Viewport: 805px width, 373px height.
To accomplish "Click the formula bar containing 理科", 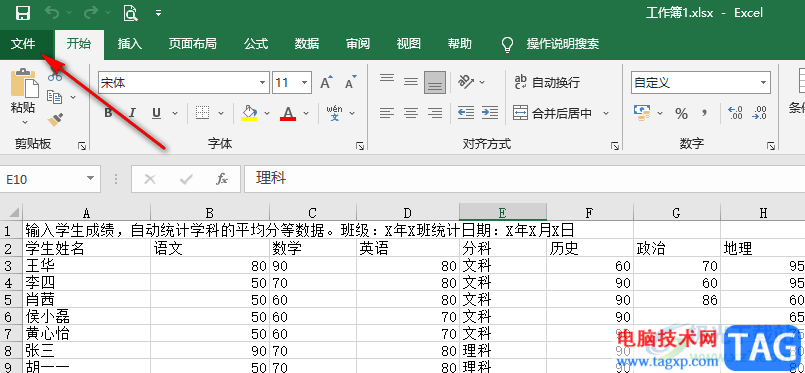I will point(524,179).
